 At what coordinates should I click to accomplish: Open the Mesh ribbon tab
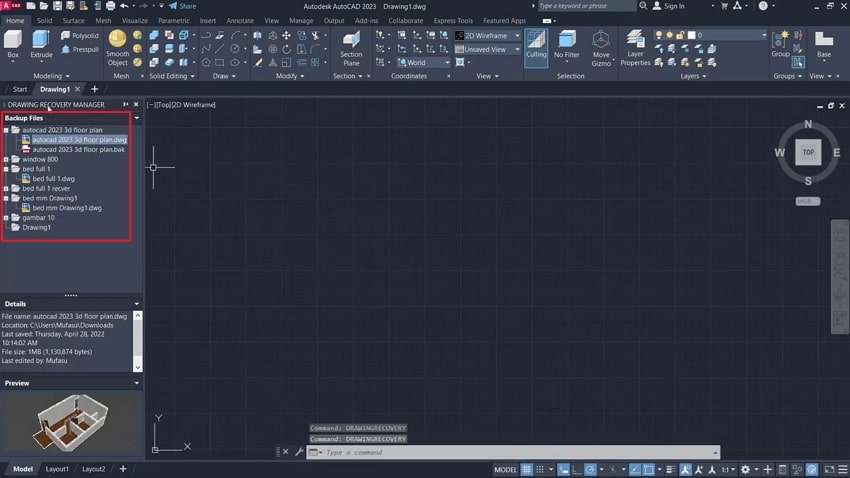[x=103, y=21]
